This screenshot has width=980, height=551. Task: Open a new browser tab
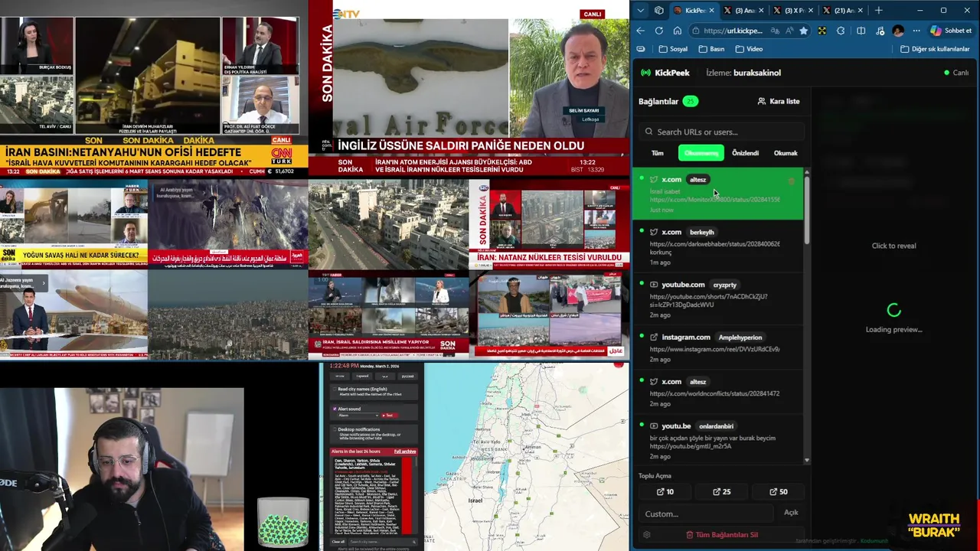(879, 11)
